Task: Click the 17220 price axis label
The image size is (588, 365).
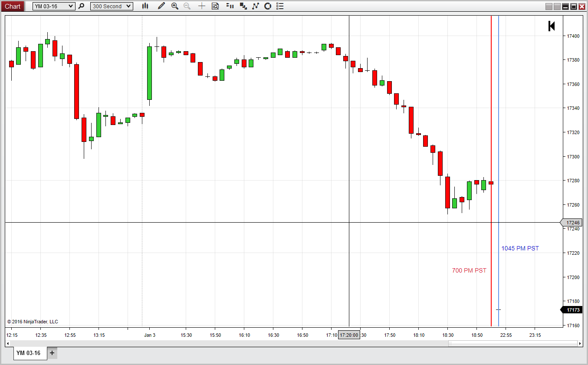Action: 573,253
